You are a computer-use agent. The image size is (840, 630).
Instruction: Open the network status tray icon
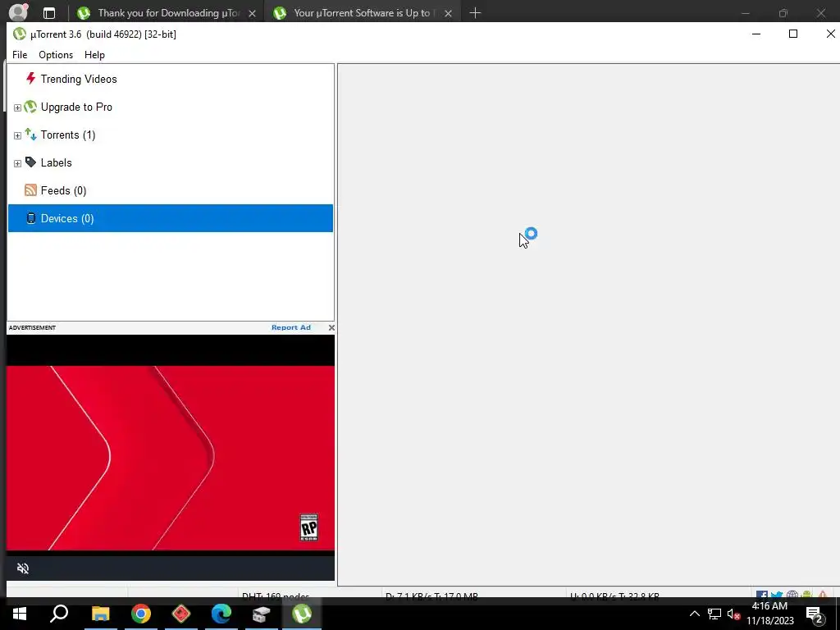pos(714,614)
